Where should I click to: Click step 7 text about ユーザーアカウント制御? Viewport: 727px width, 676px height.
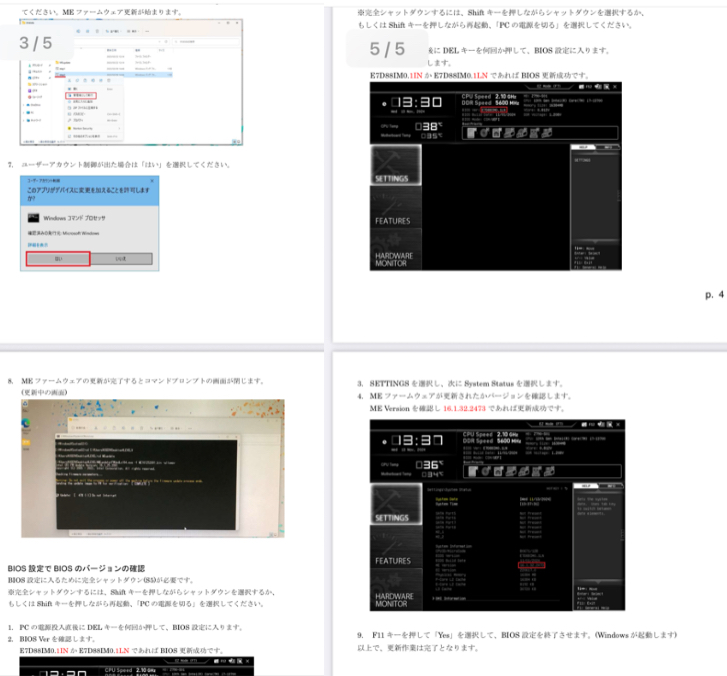(x=119, y=165)
